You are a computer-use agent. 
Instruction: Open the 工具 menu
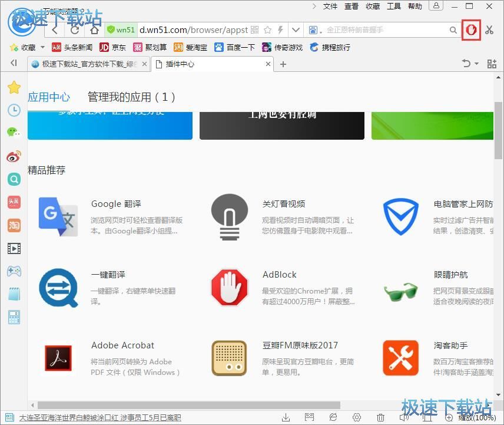tap(394, 6)
